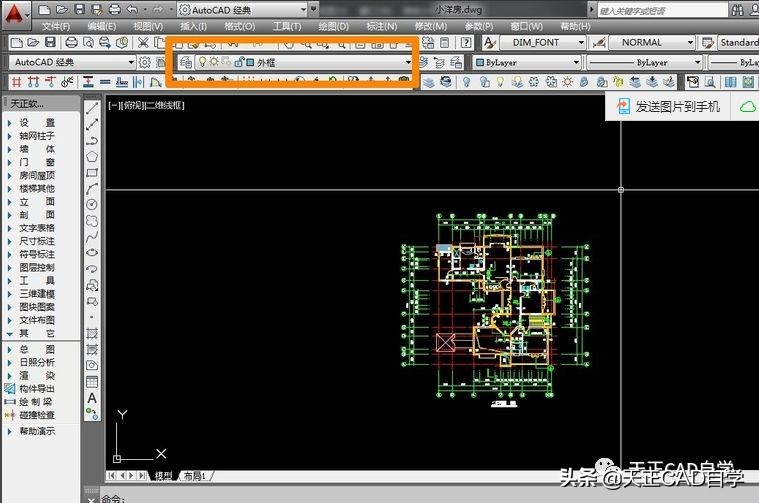Click the ByLayer color swatch square
Image resolution: width=759 pixels, height=503 pixels.
[x=480, y=62]
